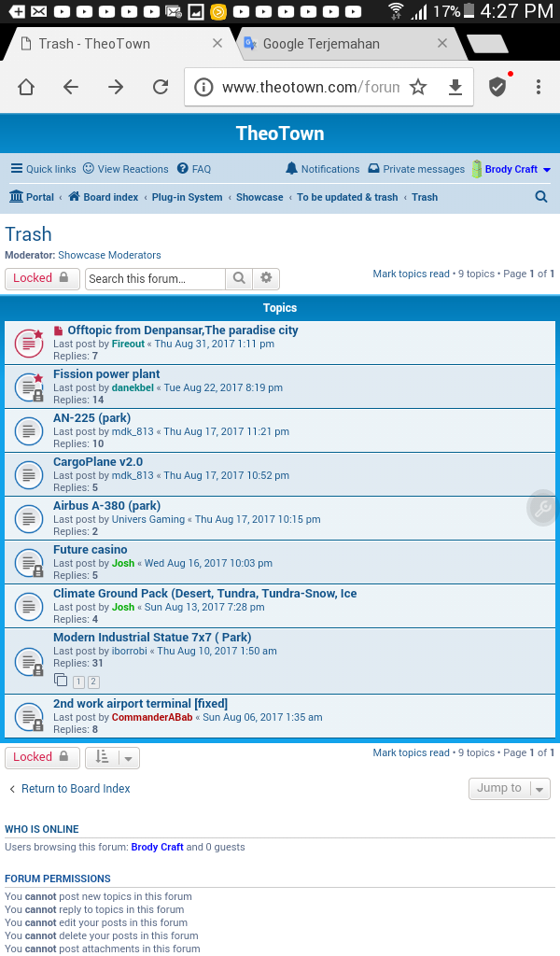This screenshot has width=560, height=956.
Task: Reload the page with refresh icon
Action: click(x=161, y=87)
